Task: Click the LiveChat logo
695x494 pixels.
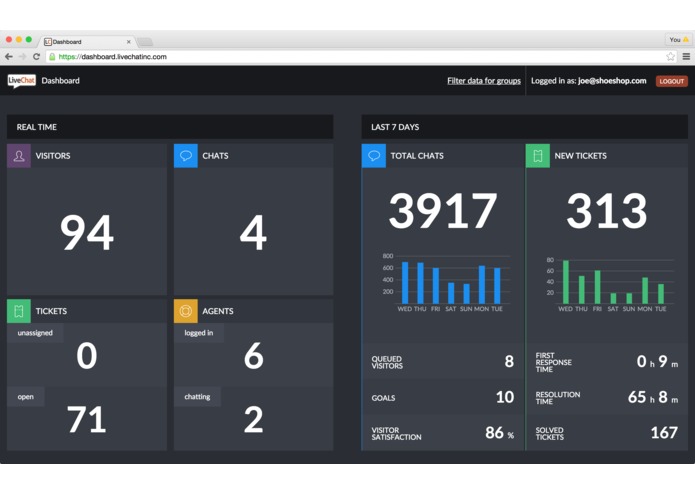Action: [x=21, y=81]
